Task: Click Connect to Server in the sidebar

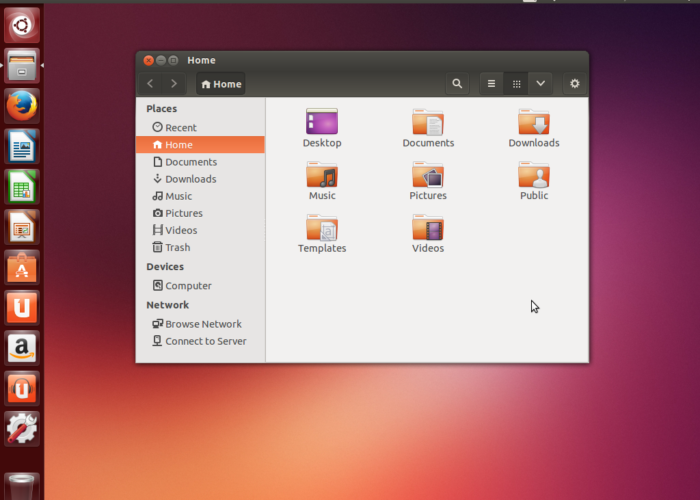Action: tap(205, 341)
